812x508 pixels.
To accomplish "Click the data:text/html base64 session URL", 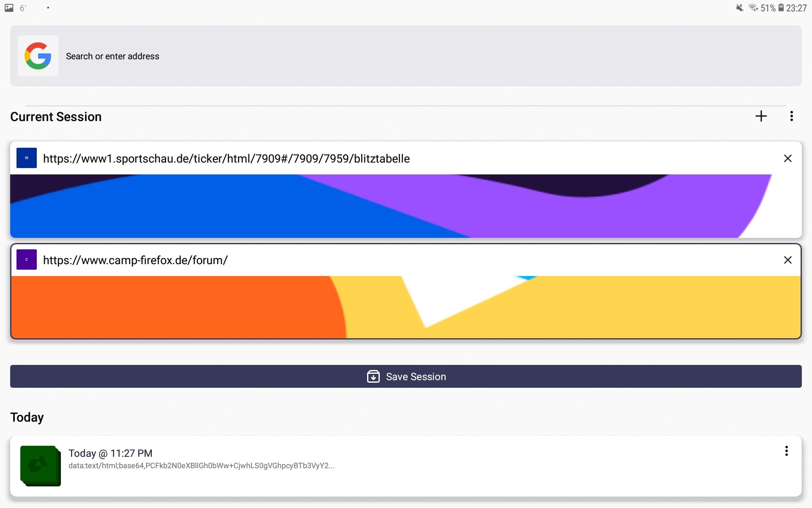I will (x=201, y=466).
